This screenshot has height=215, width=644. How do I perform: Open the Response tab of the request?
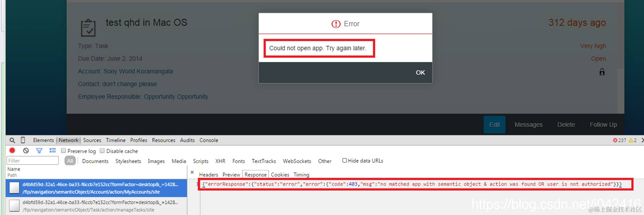[256, 174]
